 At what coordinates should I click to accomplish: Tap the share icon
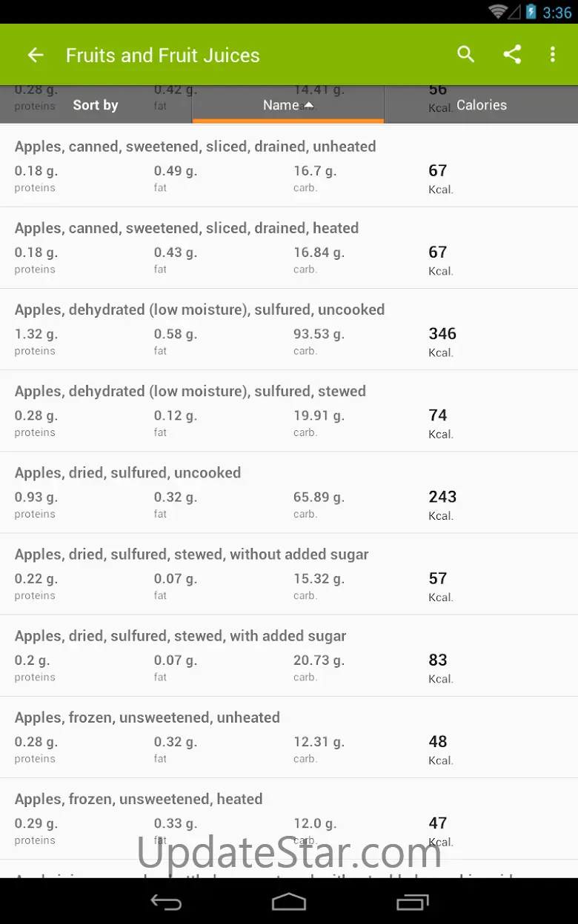click(512, 54)
